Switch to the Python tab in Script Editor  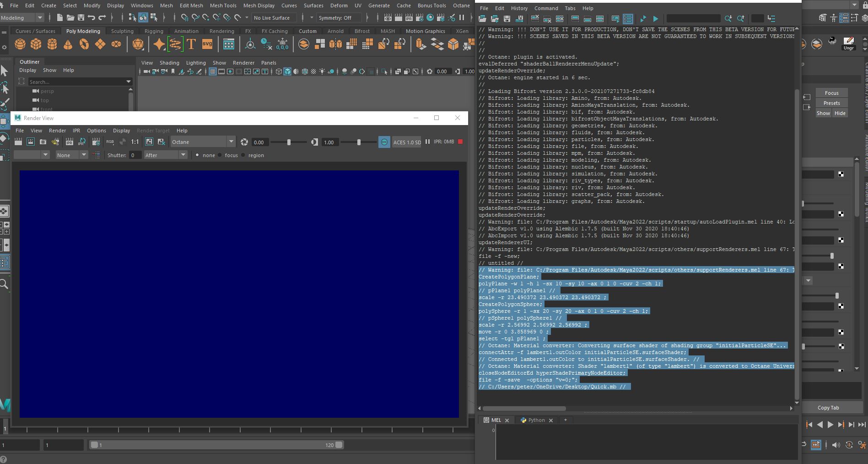click(536, 420)
